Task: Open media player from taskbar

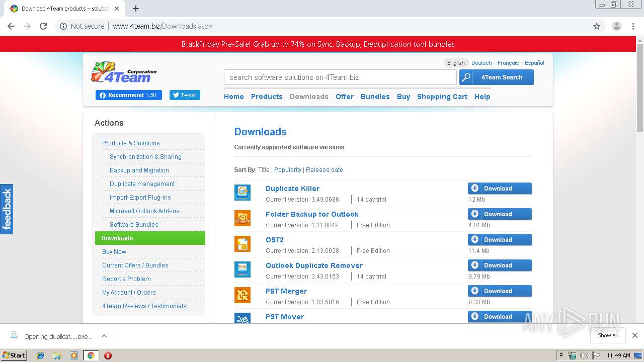Action: (x=74, y=355)
